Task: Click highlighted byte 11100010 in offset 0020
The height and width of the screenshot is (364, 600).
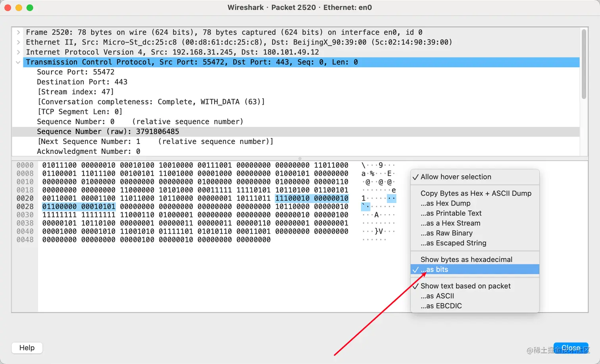Action: click(x=292, y=198)
